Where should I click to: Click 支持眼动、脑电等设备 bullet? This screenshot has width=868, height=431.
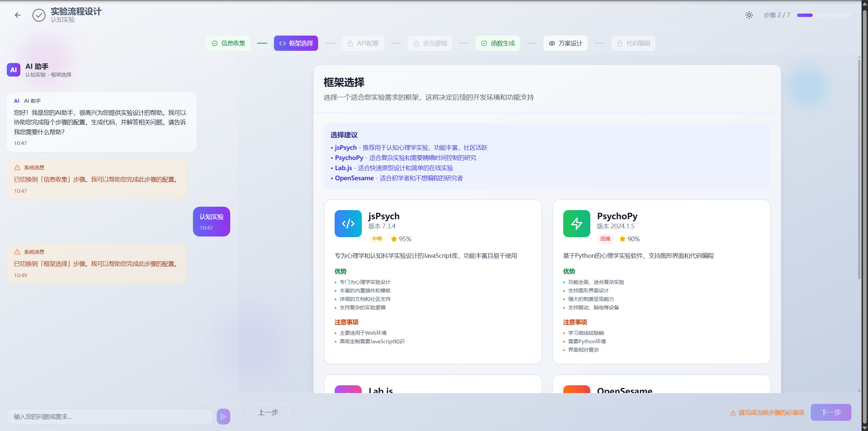[x=594, y=307]
